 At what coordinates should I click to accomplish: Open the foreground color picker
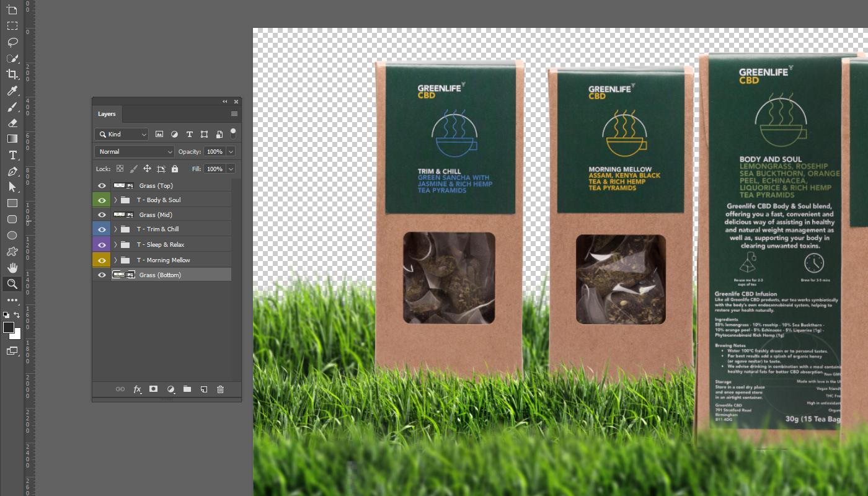[x=8, y=327]
